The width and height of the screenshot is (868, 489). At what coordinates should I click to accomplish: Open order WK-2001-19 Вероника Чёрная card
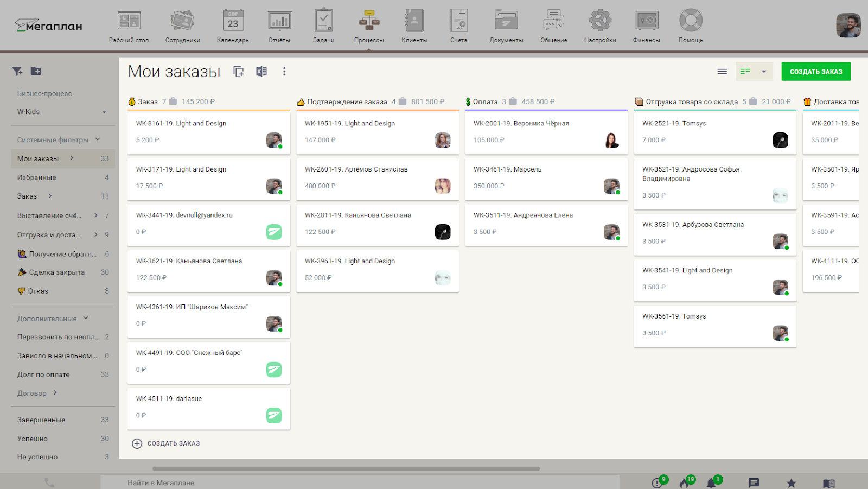click(x=546, y=132)
